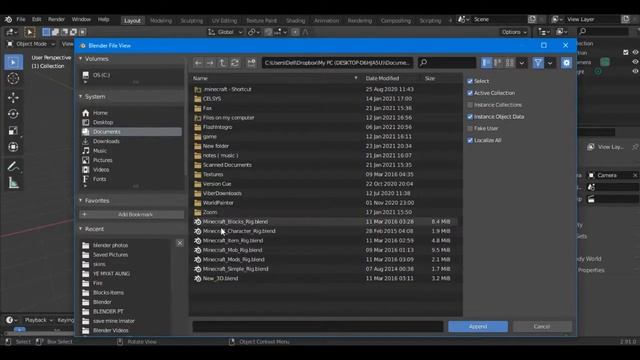Select the Measure tool

pos(13,183)
